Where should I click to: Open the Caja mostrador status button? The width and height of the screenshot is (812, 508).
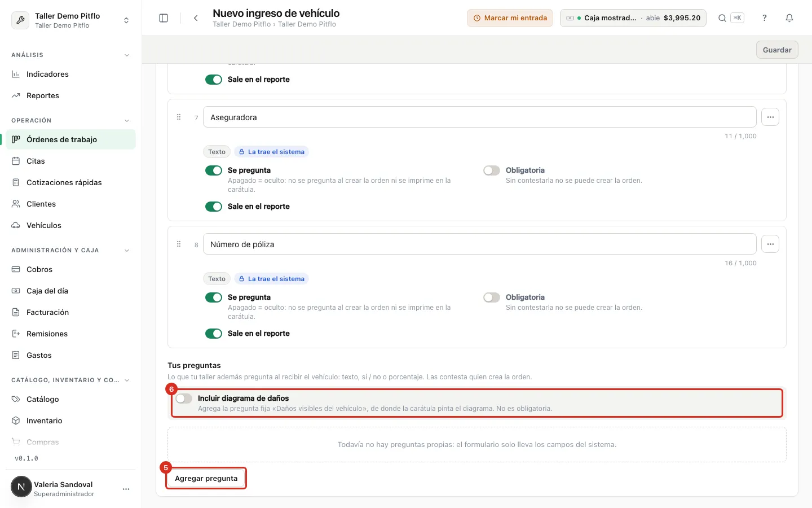coord(633,18)
